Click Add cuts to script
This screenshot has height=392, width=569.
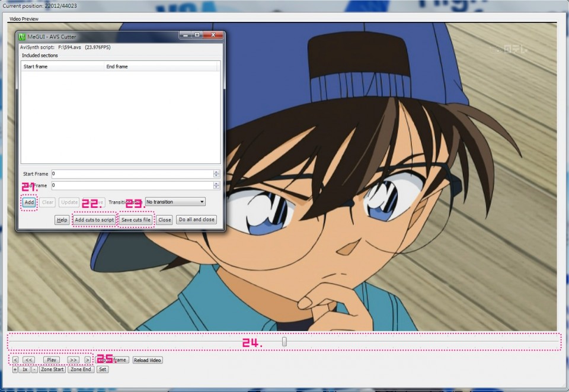(x=94, y=220)
